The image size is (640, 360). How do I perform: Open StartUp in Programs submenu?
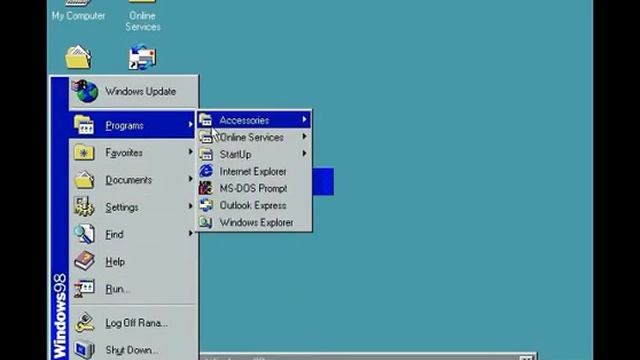pyautogui.click(x=254, y=154)
